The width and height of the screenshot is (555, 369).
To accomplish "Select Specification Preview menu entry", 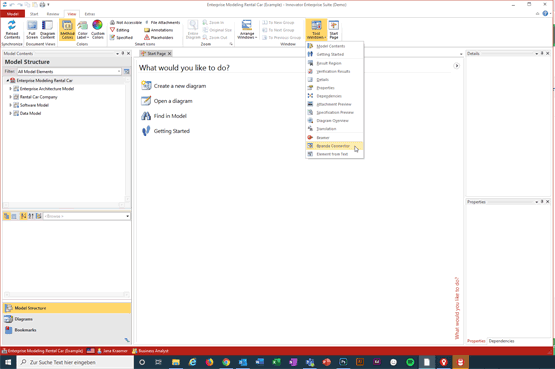I will tap(334, 112).
